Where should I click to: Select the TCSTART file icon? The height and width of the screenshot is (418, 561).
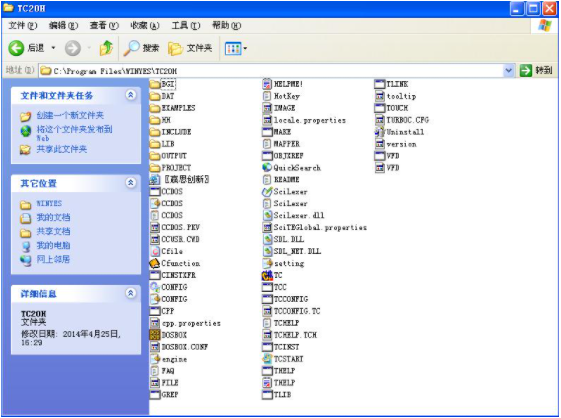[267, 359]
